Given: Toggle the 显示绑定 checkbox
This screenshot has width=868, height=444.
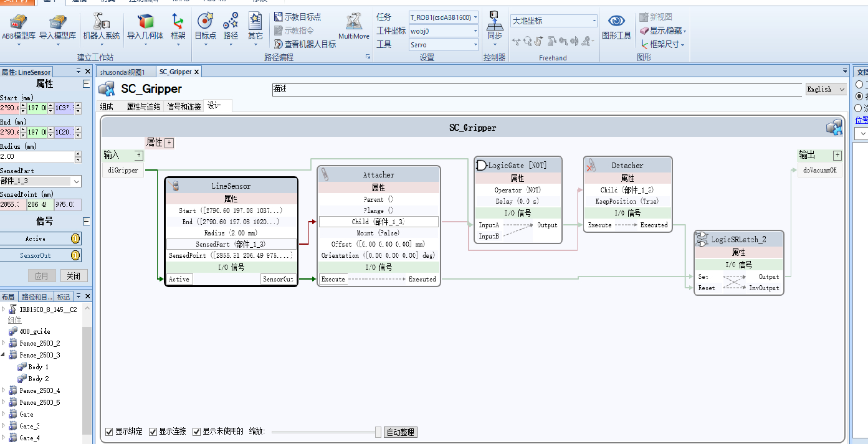Looking at the screenshot, I should (x=110, y=432).
